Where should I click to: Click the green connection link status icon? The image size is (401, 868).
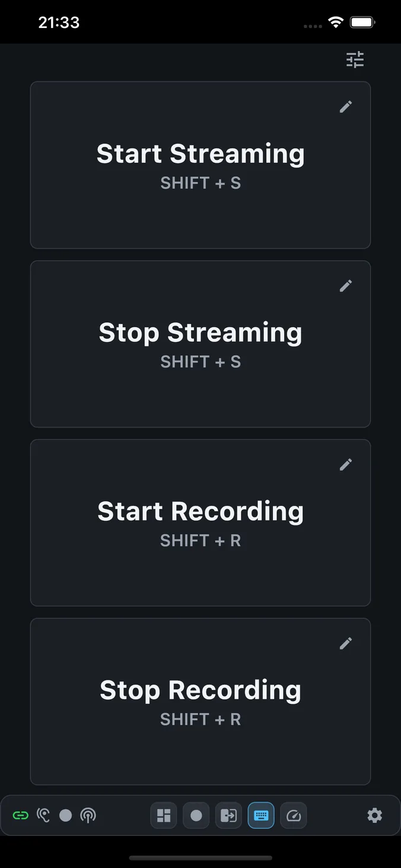(x=21, y=816)
